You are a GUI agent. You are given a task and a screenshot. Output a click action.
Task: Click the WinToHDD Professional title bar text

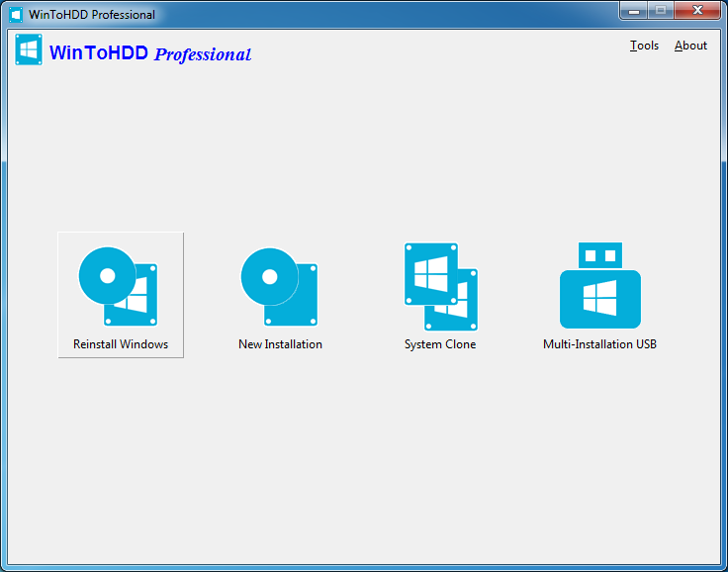point(92,15)
